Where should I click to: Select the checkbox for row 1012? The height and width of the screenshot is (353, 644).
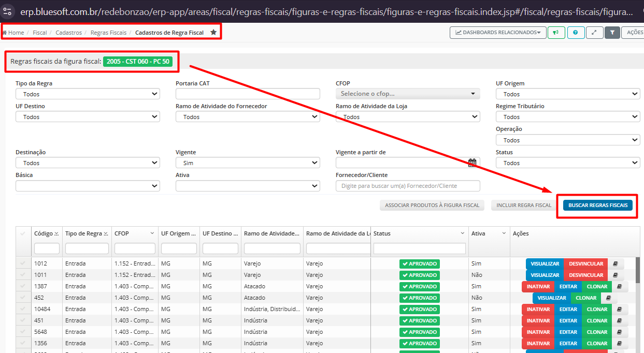pyautogui.click(x=22, y=263)
